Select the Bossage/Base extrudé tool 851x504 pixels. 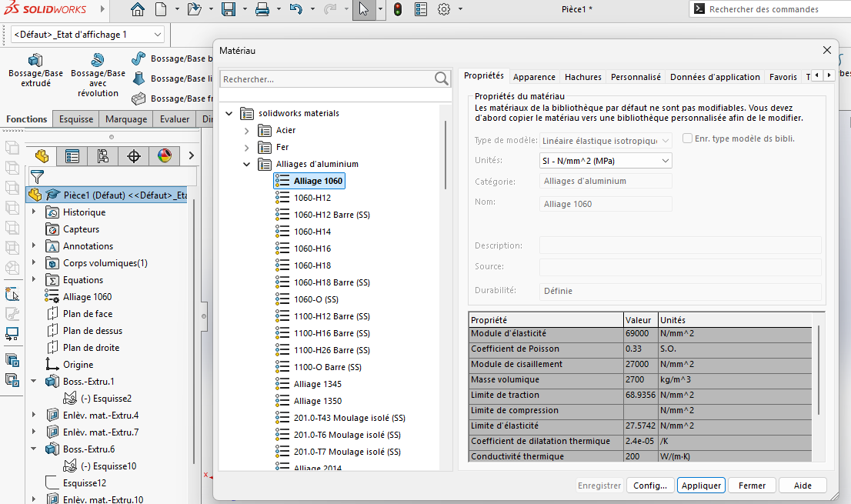[x=35, y=69]
